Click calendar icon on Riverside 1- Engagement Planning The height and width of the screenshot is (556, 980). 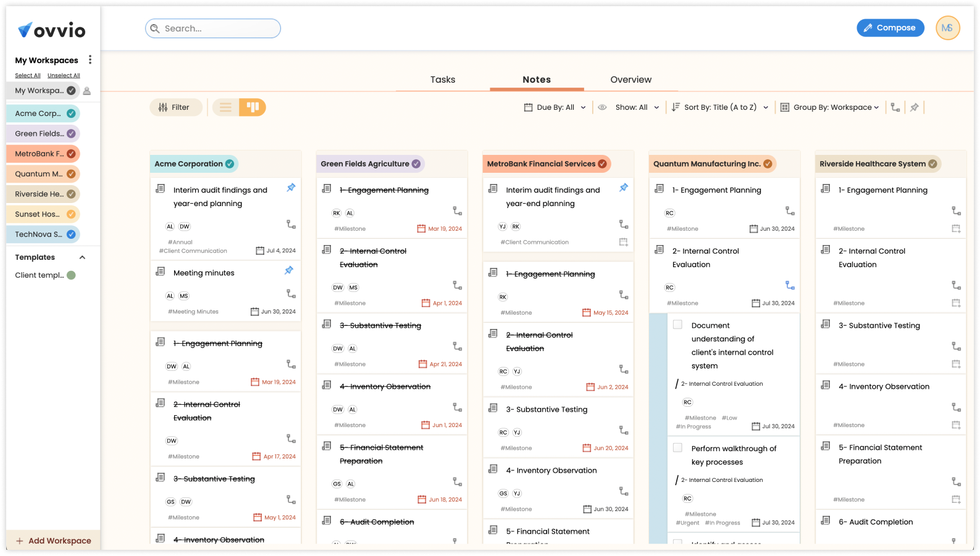tap(956, 229)
